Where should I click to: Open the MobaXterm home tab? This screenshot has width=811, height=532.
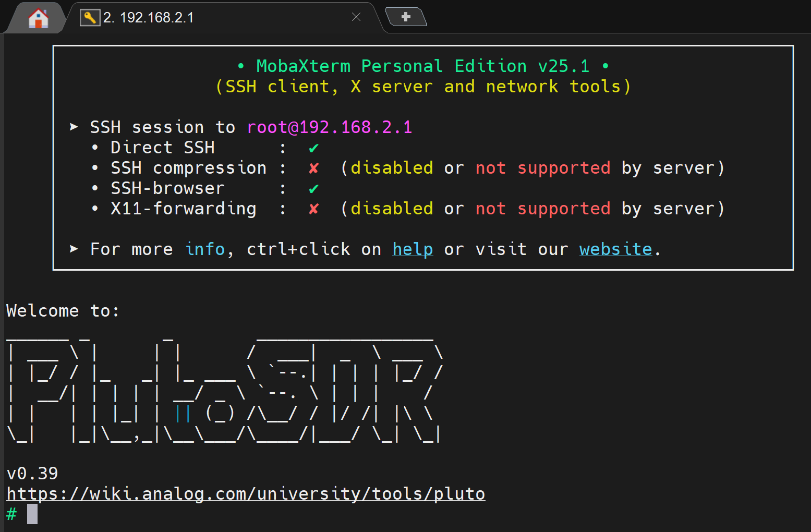click(x=37, y=17)
